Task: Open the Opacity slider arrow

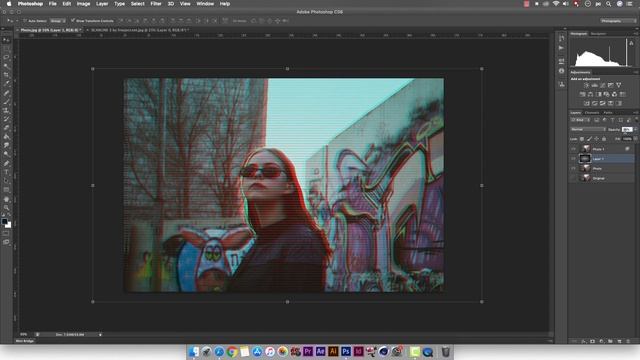Action: coord(635,129)
